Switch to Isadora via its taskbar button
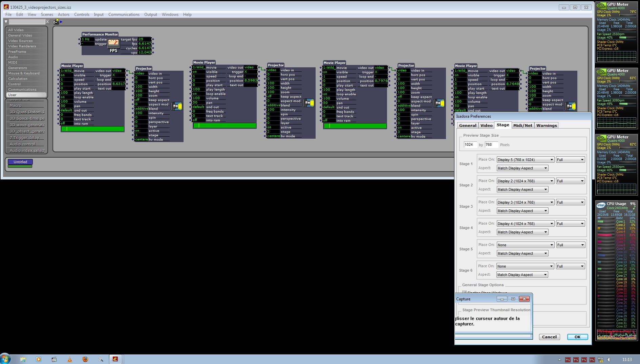This screenshot has height=364, width=640. click(x=115, y=359)
